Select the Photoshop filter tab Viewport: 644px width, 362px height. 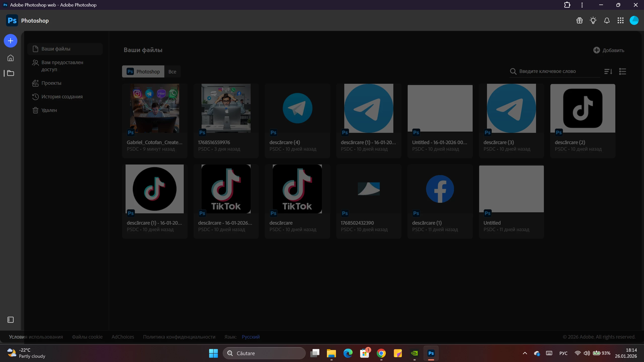tap(143, 72)
